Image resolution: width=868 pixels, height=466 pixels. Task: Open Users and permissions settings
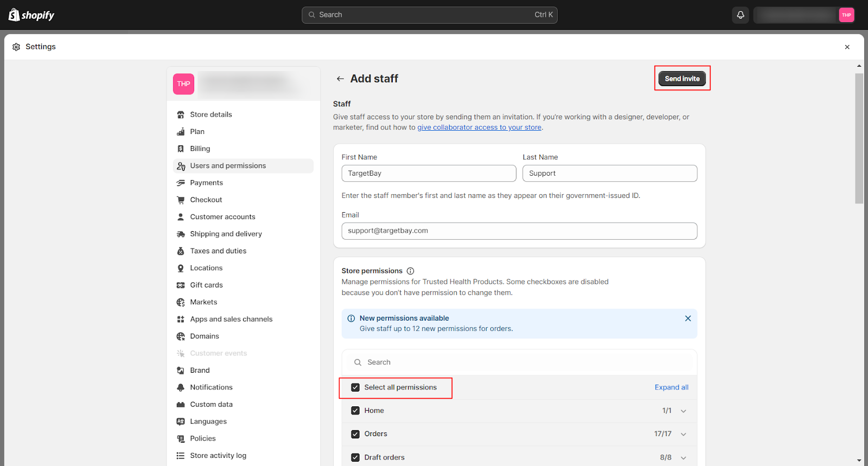(x=243, y=166)
